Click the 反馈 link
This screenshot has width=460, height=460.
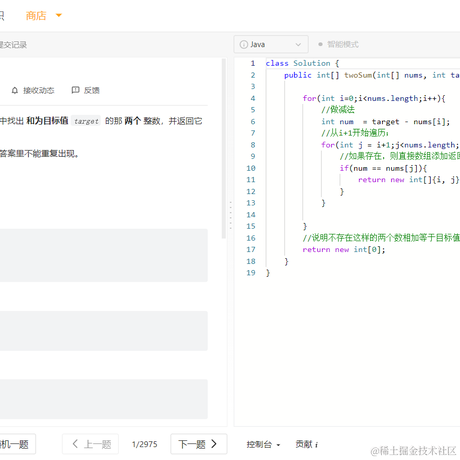[x=91, y=90]
